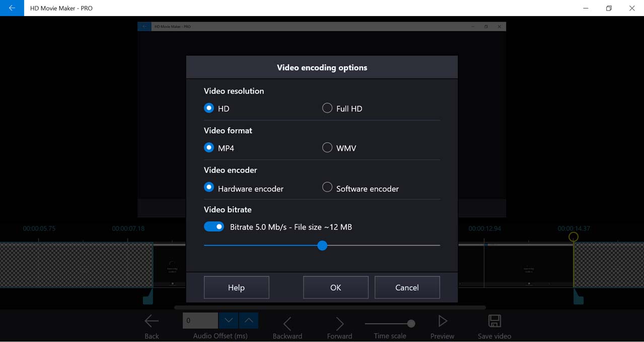The image size is (644, 342).
Task: Click the Time scale slider knob
Action: pyautogui.click(x=411, y=323)
